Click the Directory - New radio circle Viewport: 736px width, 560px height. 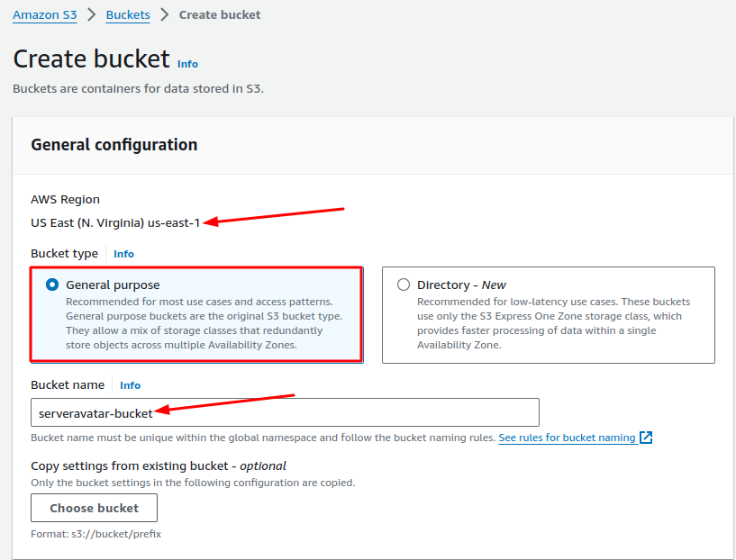[403, 284]
